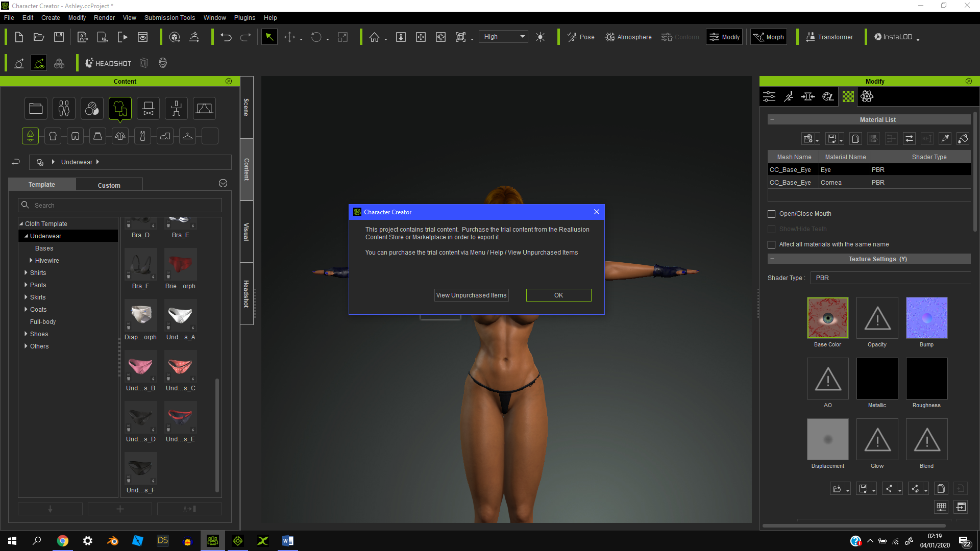Open Microsoft Word from the taskbar
This screenshot has height=551, width=980.
pos(288,541)
